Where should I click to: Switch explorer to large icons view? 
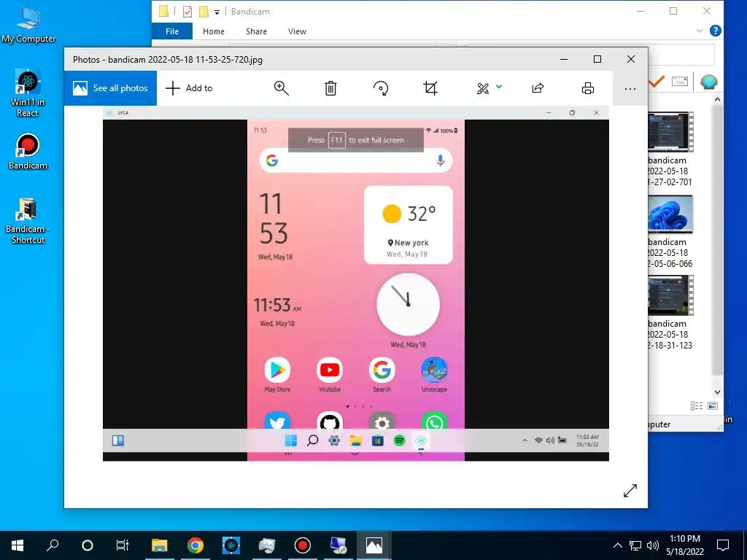713,405
